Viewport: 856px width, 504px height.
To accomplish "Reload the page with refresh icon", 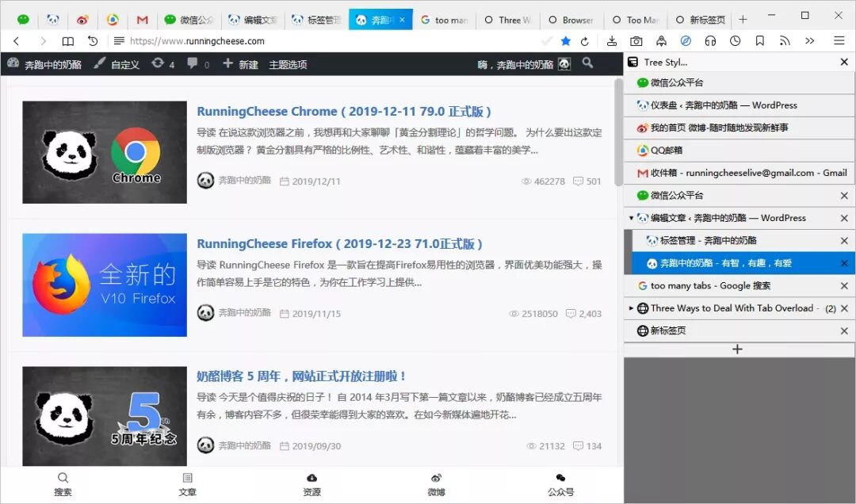I will (x=585, y=41).
